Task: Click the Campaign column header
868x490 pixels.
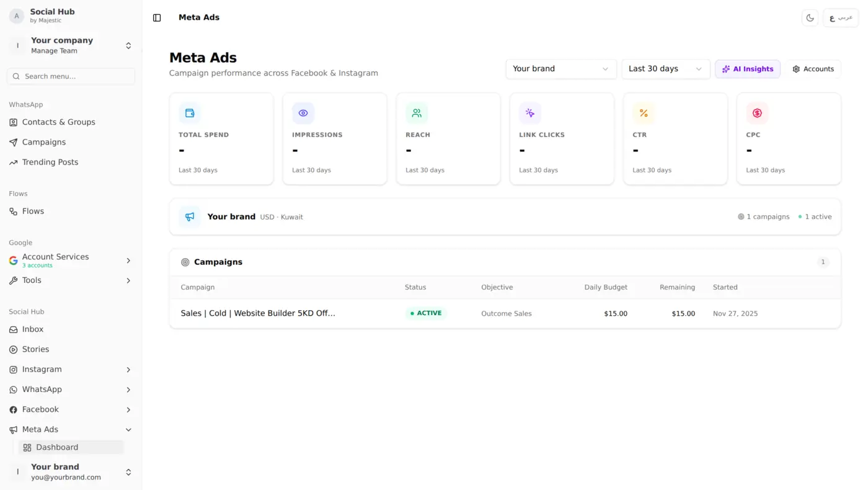Action: pyautogui.click(x=198, y=287)
